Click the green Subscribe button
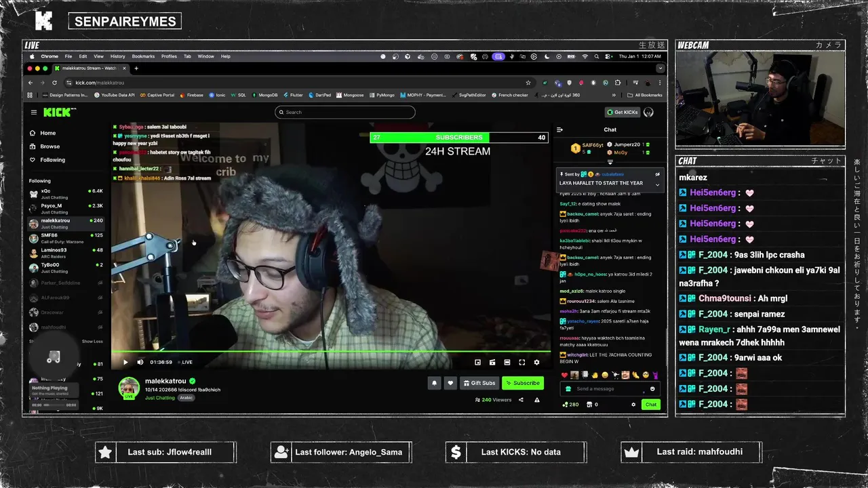 [523, 383]
